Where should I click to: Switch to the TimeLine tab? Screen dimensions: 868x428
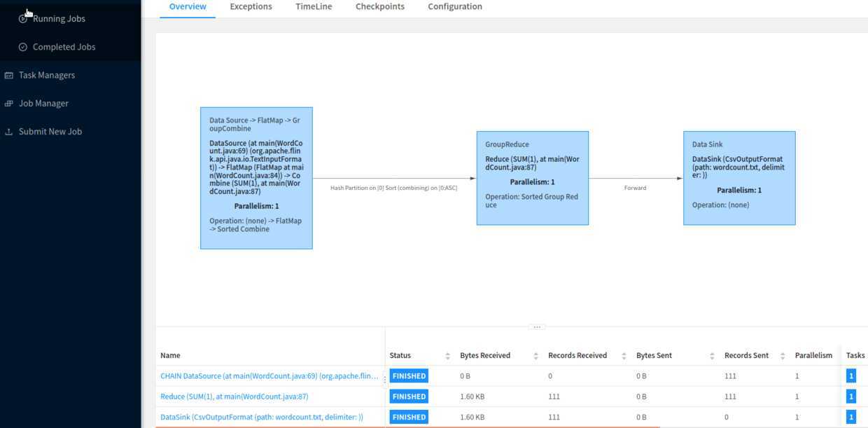(314, 7)
